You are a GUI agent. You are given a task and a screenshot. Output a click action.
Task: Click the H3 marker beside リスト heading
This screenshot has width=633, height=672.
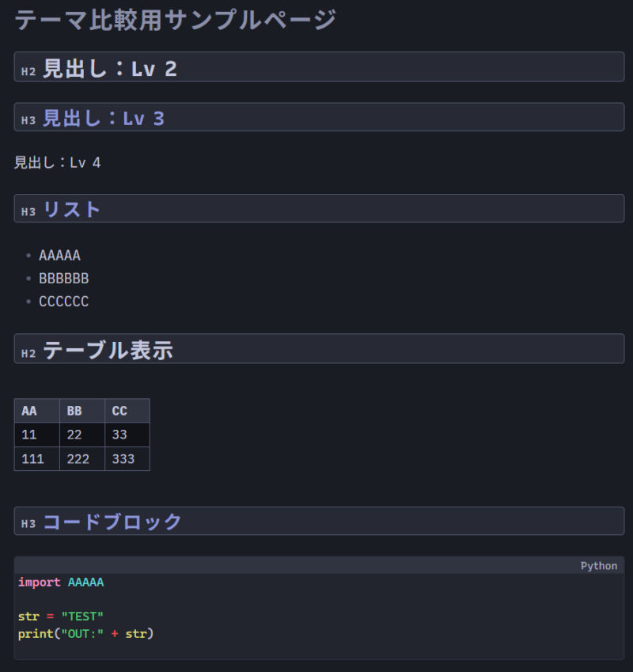(28, 212)
